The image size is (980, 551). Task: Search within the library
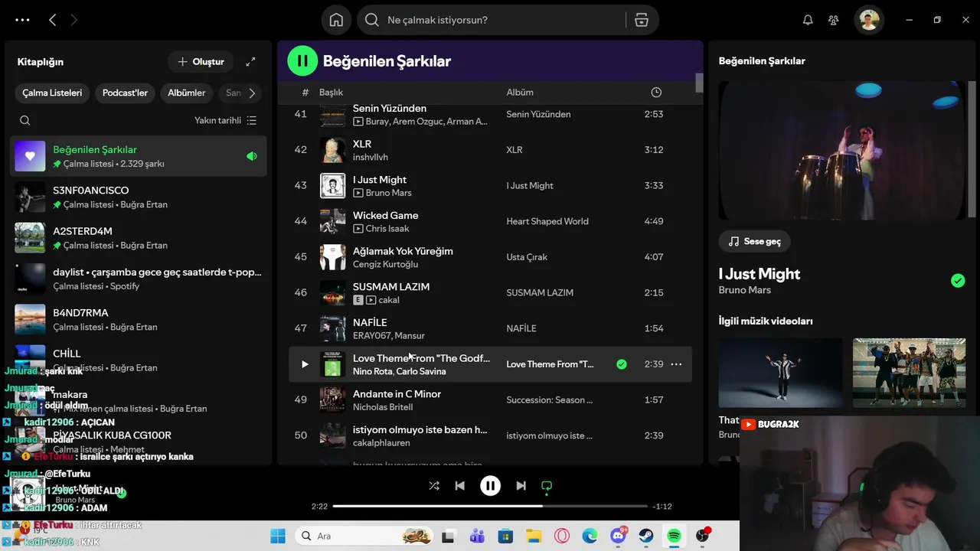click(x=25, y=120)
